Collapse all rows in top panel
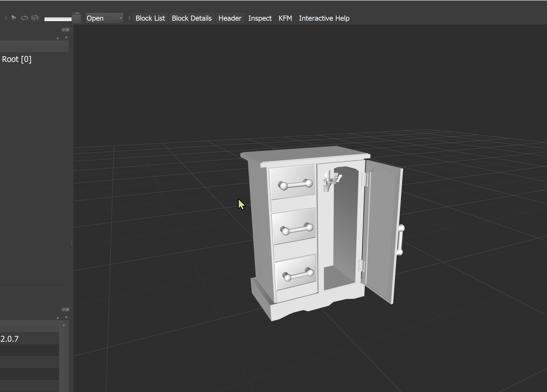547x392 pixels. [66, 37]
